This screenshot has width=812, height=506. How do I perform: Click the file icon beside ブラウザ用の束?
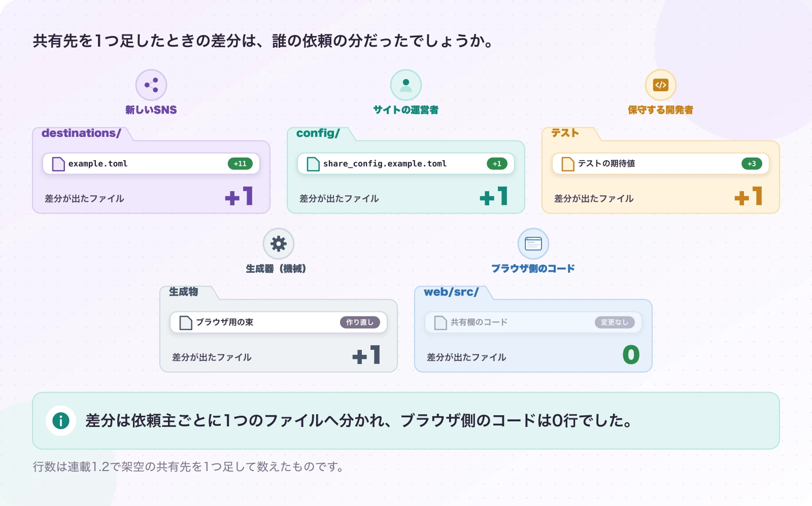[x=186, y=322]
